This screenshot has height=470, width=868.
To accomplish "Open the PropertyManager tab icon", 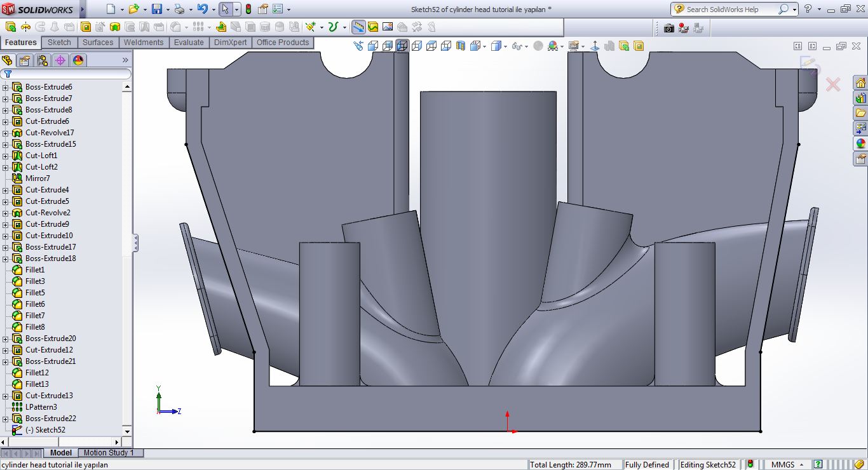I will [25, 60].
